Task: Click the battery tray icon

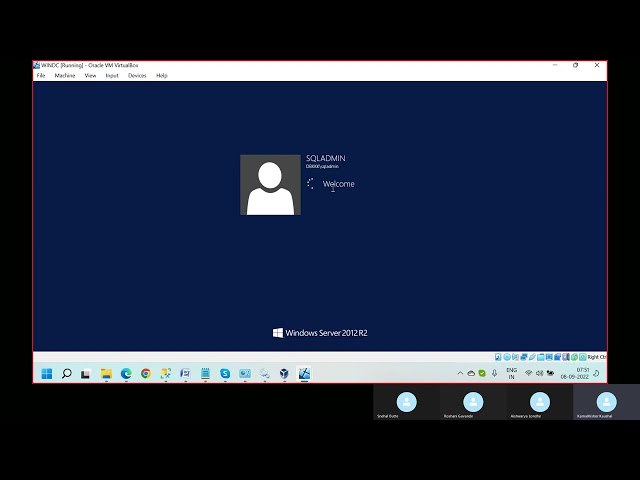Action: [x=550, y=373]
